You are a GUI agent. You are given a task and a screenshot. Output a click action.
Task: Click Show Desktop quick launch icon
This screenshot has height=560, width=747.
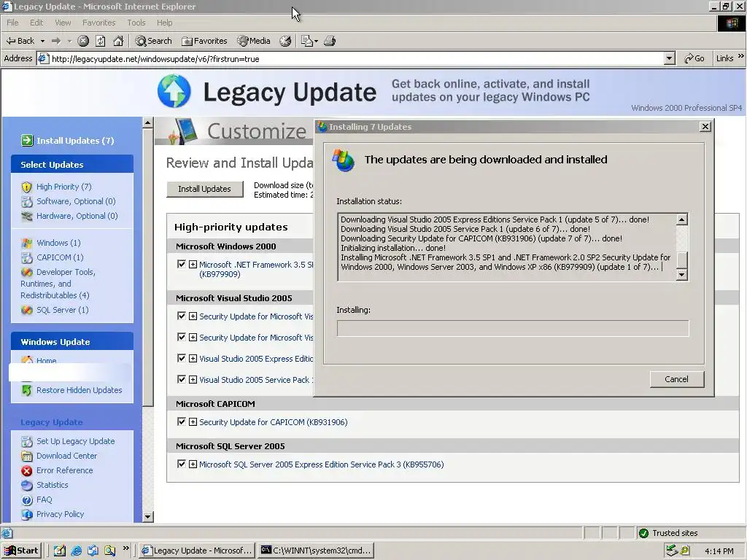60,551
